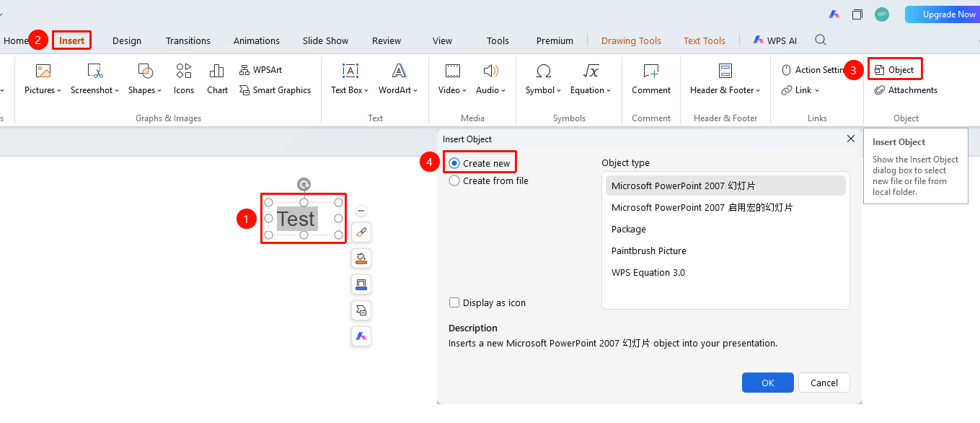
Task: Open the Transitions tab
Action: point(188,40)
